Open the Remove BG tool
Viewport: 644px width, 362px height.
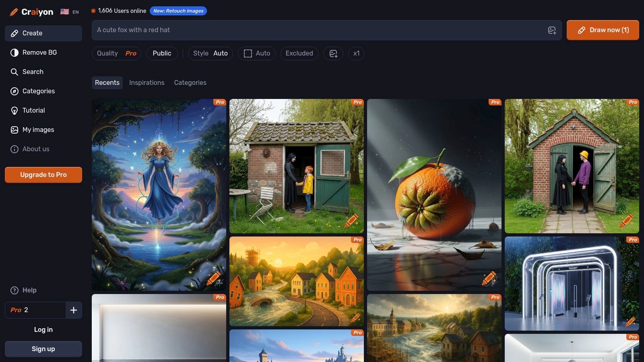coord(39,53)
